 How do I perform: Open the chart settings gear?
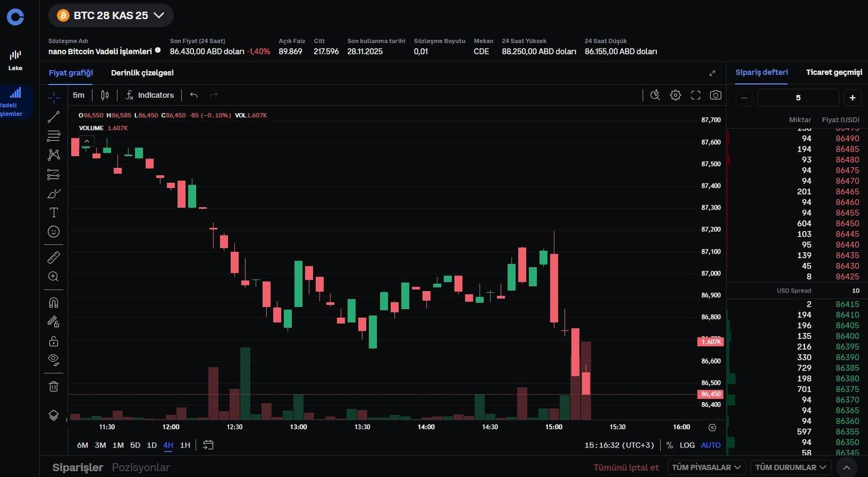pos(675,95)
